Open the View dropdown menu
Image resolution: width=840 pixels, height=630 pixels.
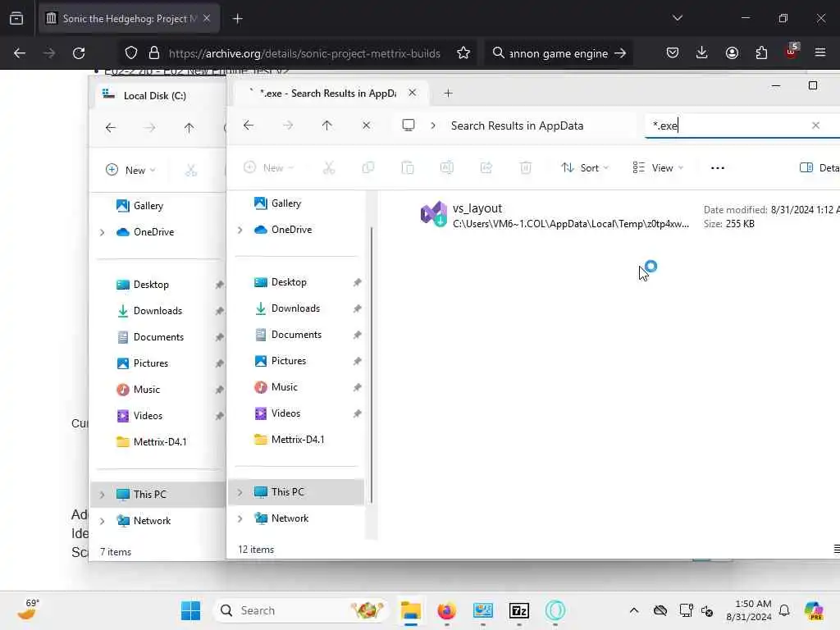coord(658,167)
